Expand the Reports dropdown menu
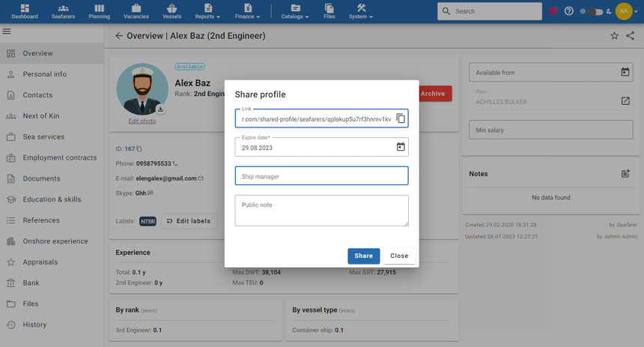The width and height of the screenshot is (644, 347). click(x=207, y=11)
